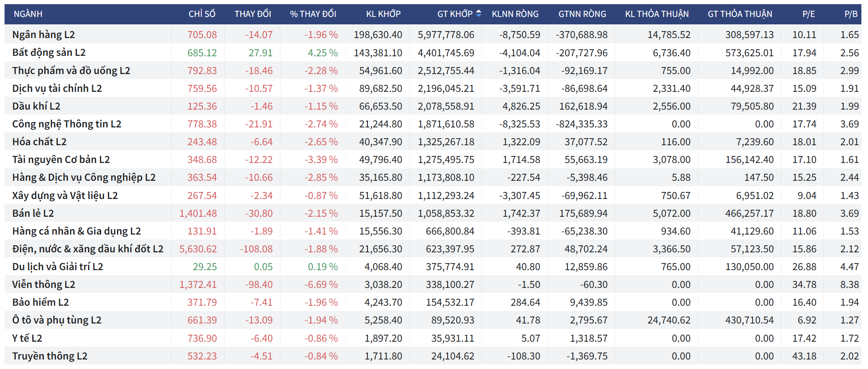Screen dimensions: 868x369
Task: Sort by KL KHỚP column header
Action: point(383,14)
